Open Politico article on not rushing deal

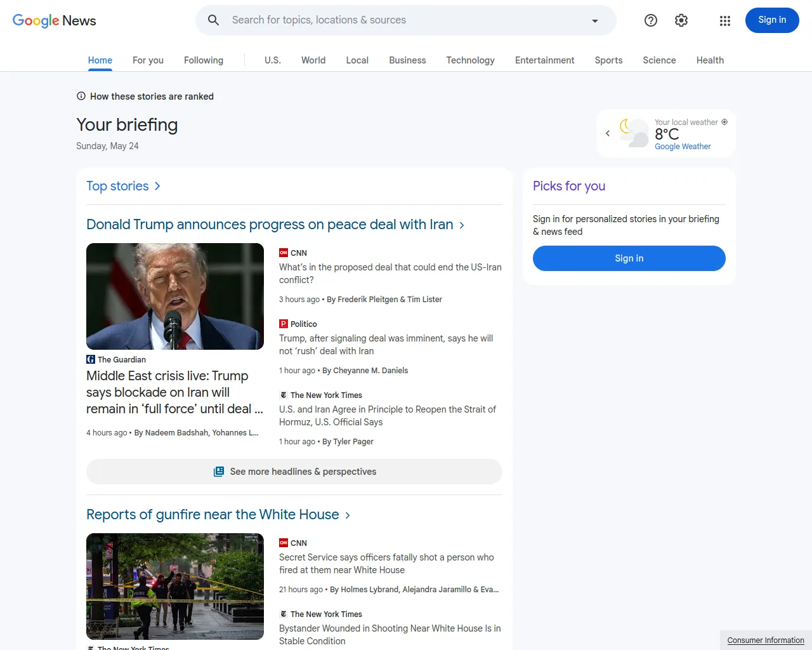pos(386,345)
